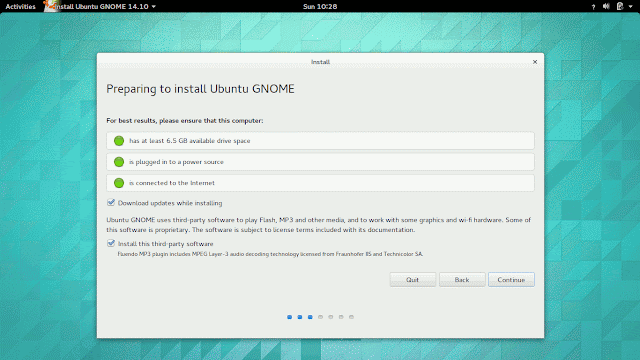This screenshot has height=360, width=640.
Task: Open the Install Ubuntu GNOME 14.10 app menu
Action: coord(105,6)
